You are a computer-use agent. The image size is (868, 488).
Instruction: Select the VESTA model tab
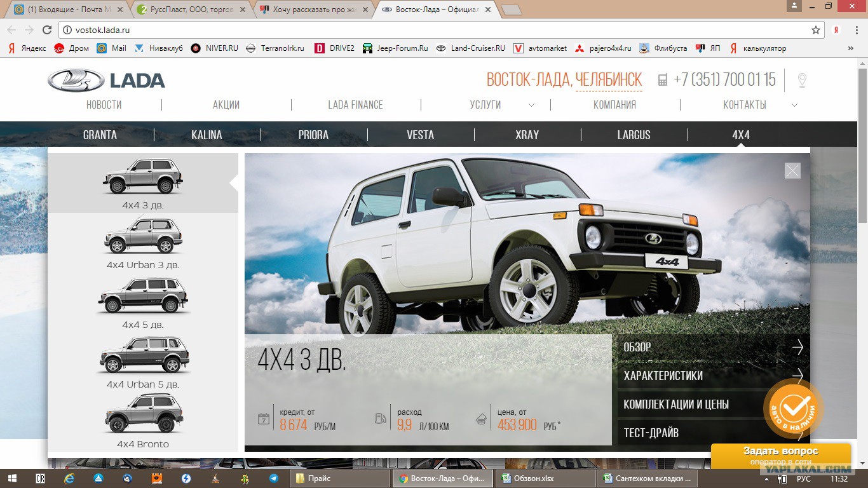[421, 135]
